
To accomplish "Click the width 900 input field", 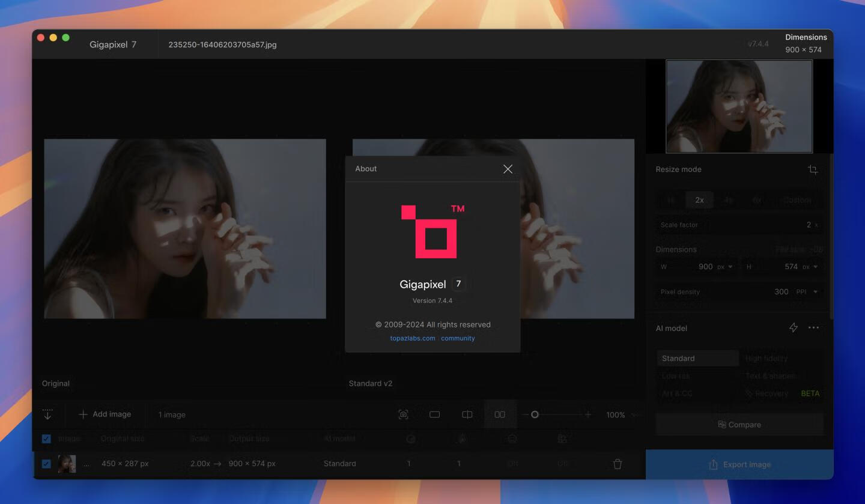I will (x=697, y=267).
